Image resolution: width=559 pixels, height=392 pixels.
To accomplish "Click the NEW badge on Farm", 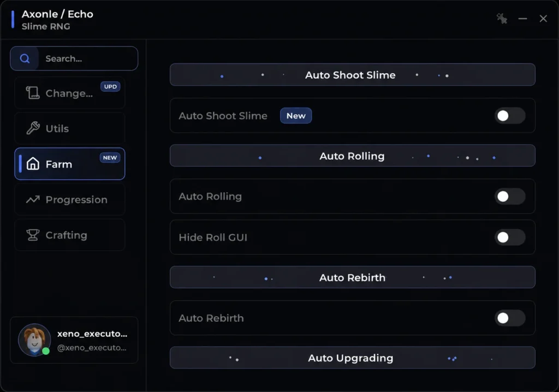I will (x=110, y=158).
